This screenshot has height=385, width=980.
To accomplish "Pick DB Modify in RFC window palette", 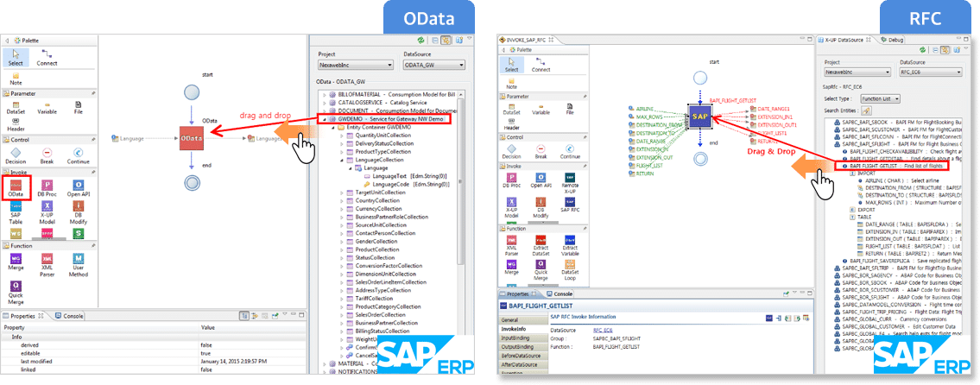I will (x=541, y=207).
